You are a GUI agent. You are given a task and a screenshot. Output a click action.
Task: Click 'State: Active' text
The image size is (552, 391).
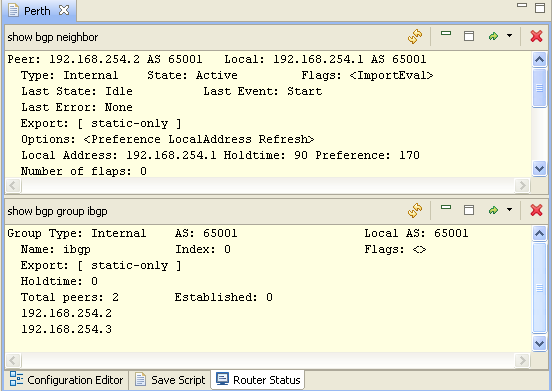click(192, 75)
